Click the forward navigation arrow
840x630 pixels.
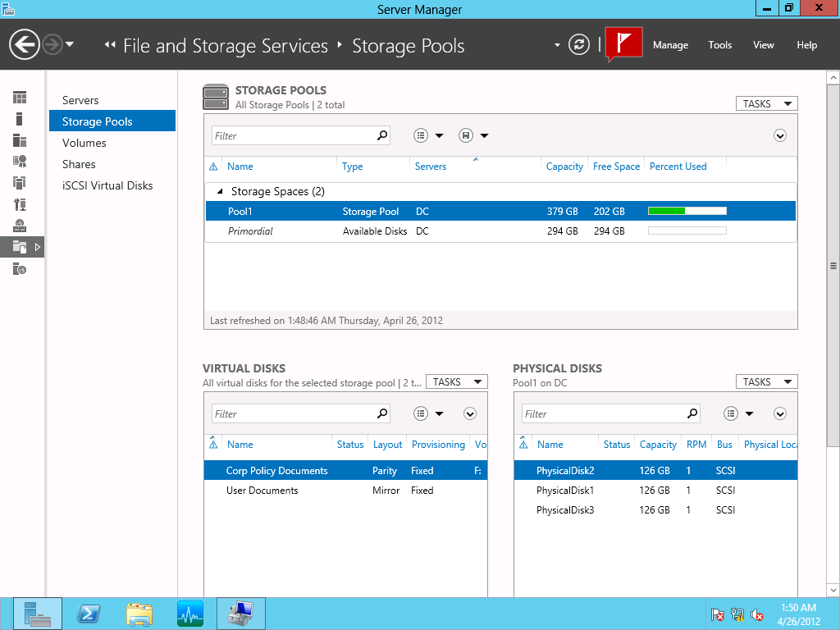[x=52, y=44]
